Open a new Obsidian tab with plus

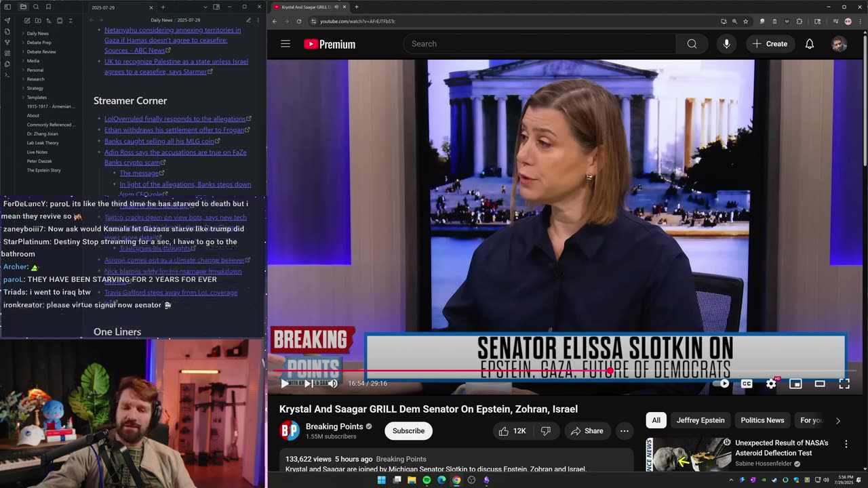pyautogui.click(x=163, y=7)
